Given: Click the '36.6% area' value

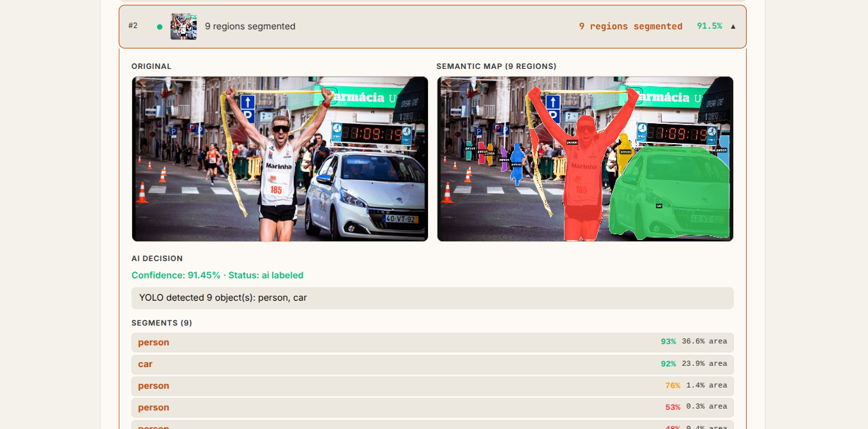Looking at the screenshot, I should coord(704,342).
